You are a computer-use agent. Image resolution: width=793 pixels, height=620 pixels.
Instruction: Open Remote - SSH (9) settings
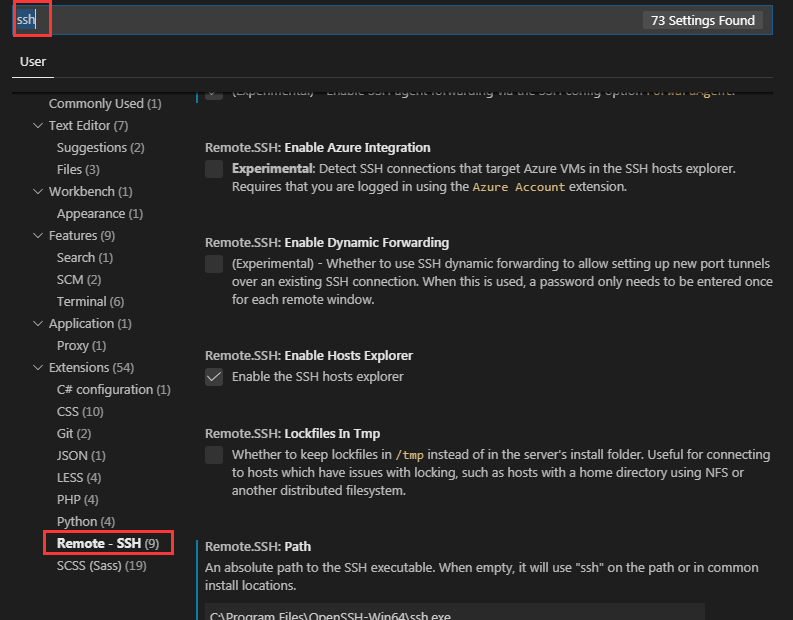point(108,543)
